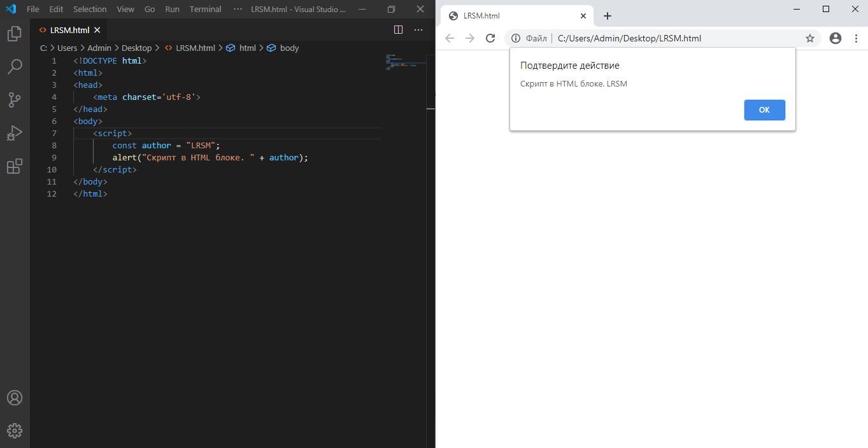The height and width of the screenshot is (448, 868).
Task: Open the Edit menu
Action: click(56, 9)
